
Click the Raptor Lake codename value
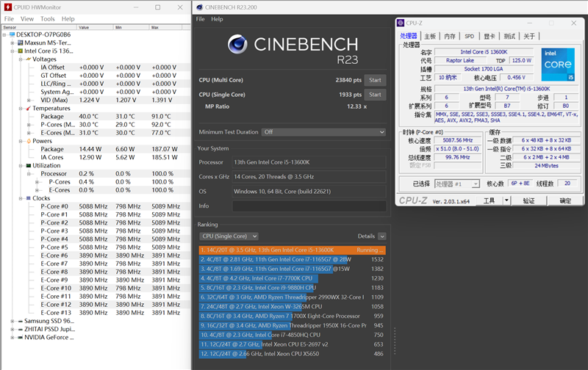460,60
